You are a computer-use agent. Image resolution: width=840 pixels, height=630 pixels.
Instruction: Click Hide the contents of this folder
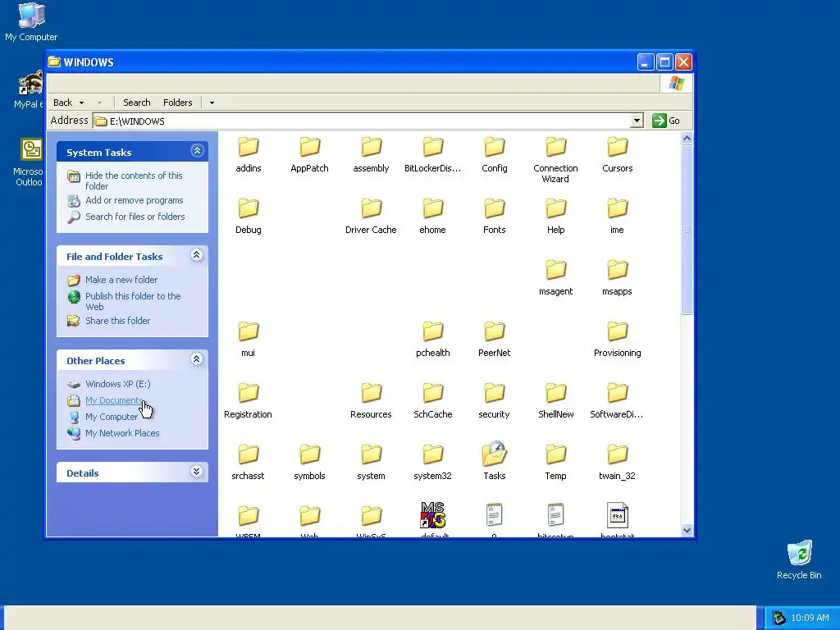134,180
